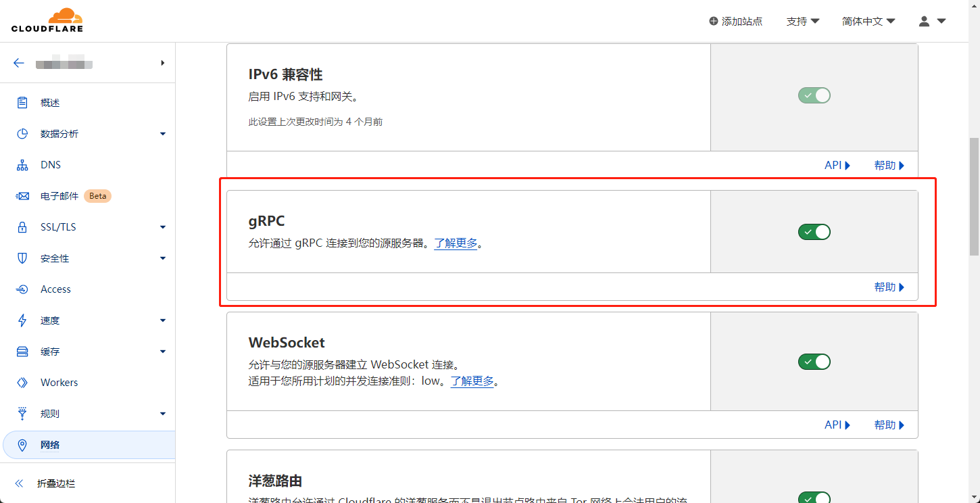
Task: Click API link under WebSocket card
Action: tap(837, 425)
